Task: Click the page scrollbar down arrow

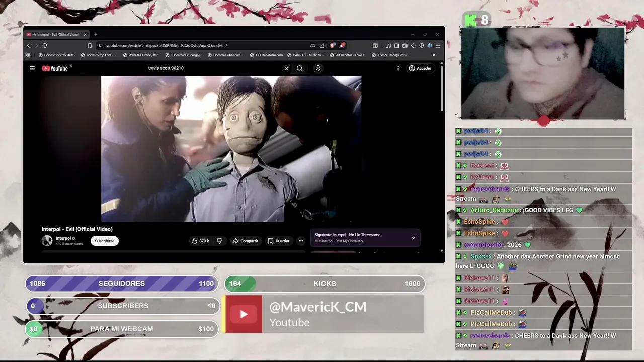Action: (442, 250)
